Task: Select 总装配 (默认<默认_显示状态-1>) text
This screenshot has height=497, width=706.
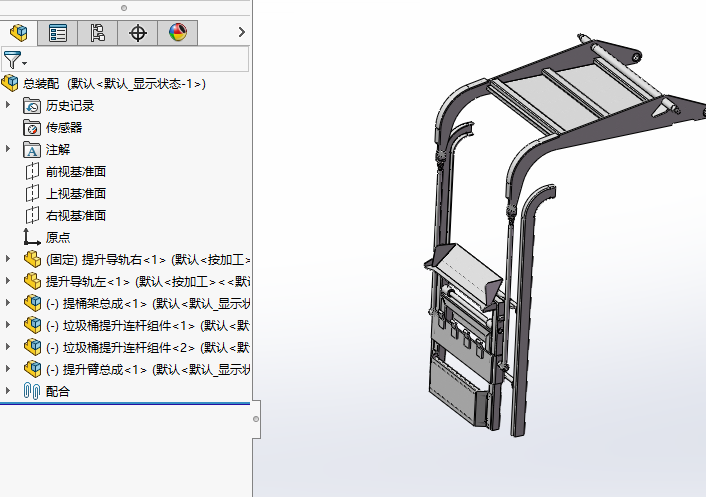Action: (x=114, y=84)
